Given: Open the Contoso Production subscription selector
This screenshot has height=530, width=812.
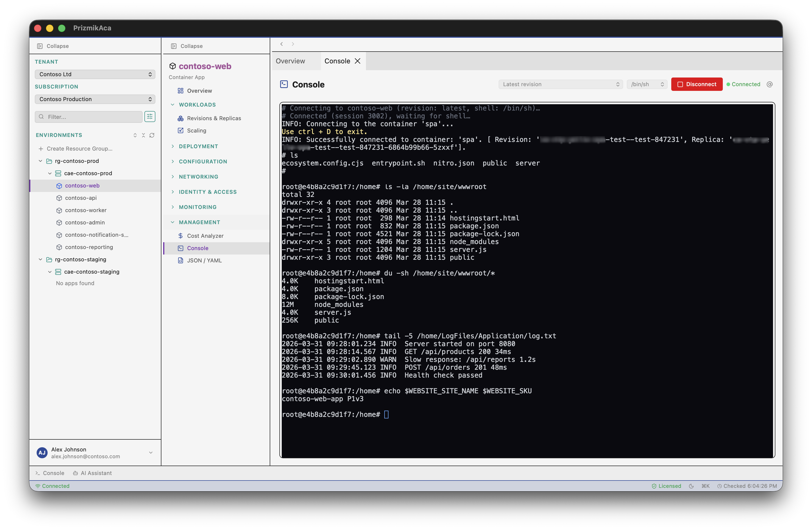Looking at the screenshot, I should (x=95, y=99).
